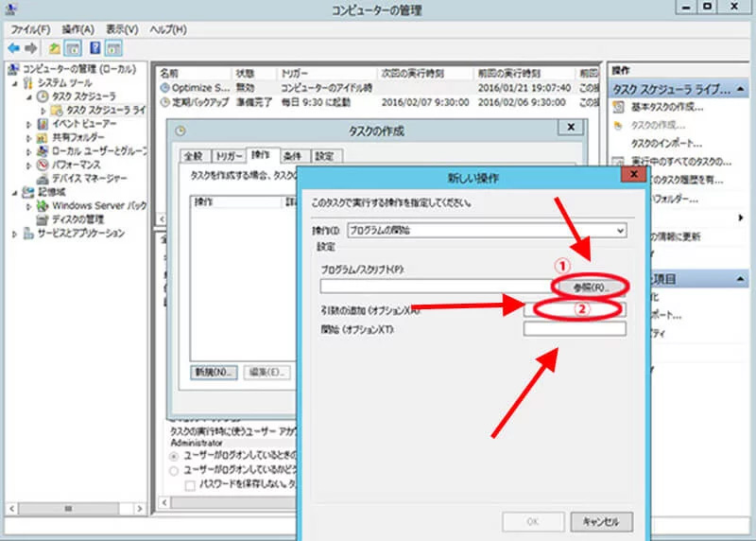Select the タスク スケジューラ clock icon in tree
The width and height of the screenshot is (756, 541).
(x=43, y=96)
